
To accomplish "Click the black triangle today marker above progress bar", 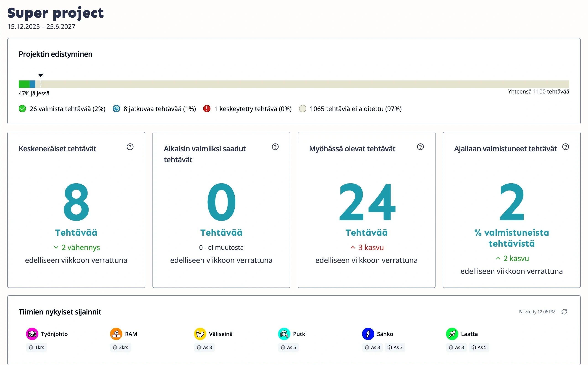I will coord(40,75).
